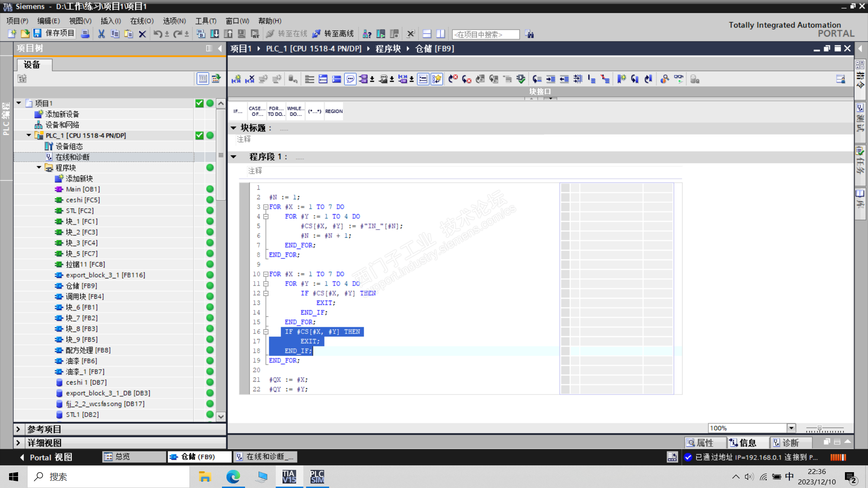The image size is (868, 488).
Task: Insert FOR TO DO loop template
Action: (x=276, y=111)
